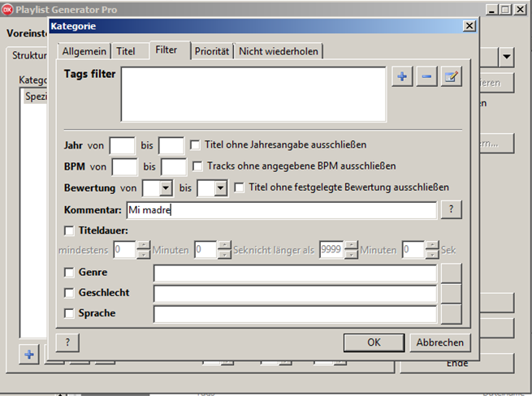The width and height of the screenshot is (532, 396).
Task: Enable Titel ohne Jahresangabe ausschließen checkbox
Action: pyautogui.click(x=196, y=145)
